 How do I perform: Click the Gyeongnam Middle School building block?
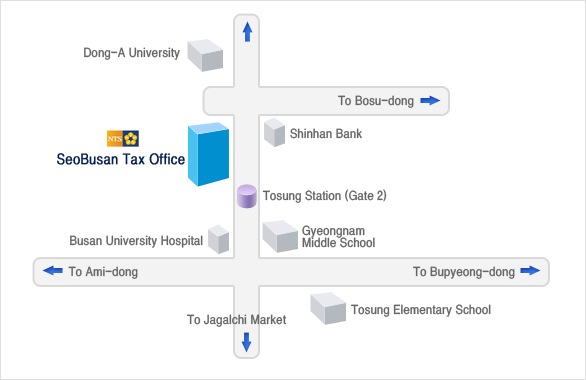click(x=280, y=236)
